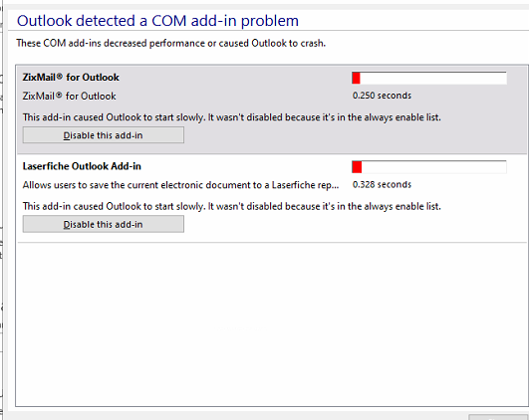
Task: Click the empty area below the add-in list
Action: tap(272, 323)
